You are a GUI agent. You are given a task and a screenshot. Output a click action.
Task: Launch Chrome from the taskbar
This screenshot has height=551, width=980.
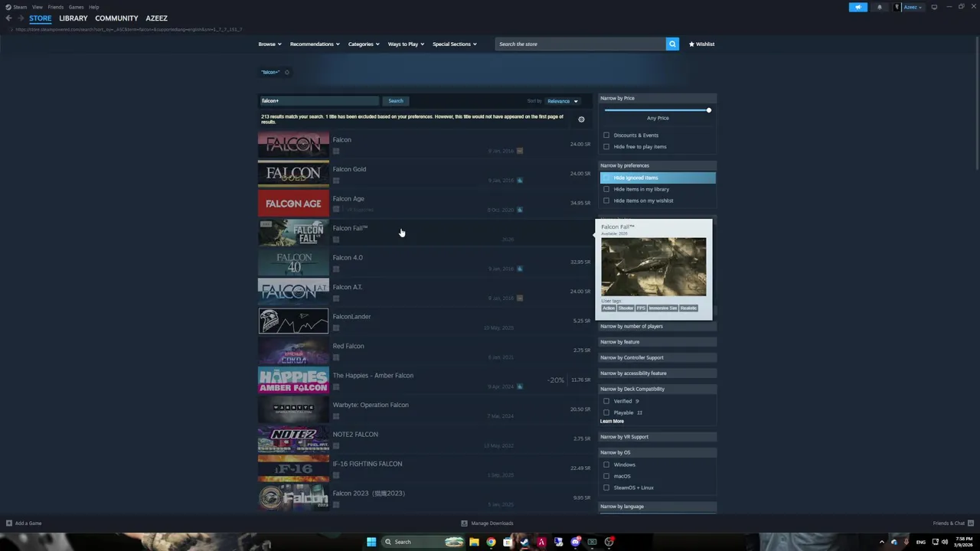[x=491, y=542]
